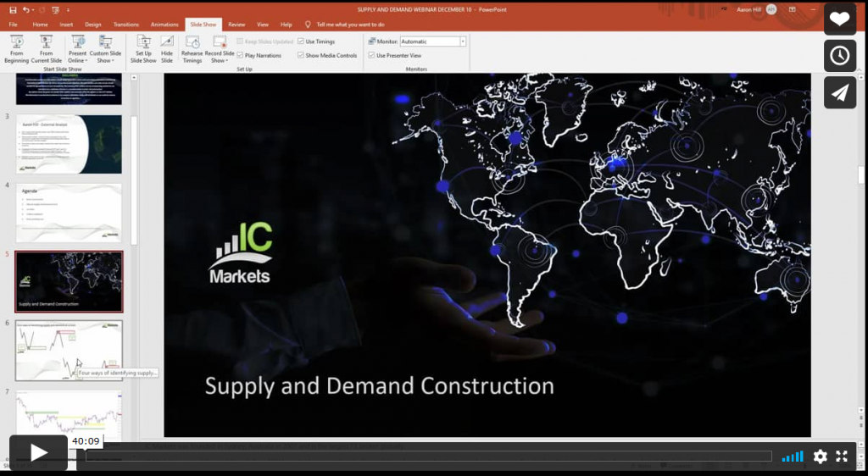
Task: Click Ribbon Display Options icon
Action: pos(793,9)
